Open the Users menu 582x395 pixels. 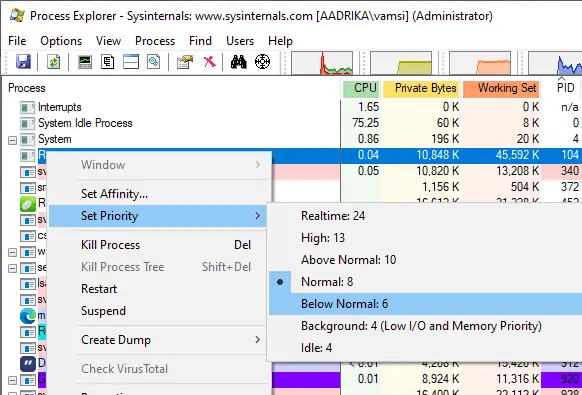click(x=240, y=41)
